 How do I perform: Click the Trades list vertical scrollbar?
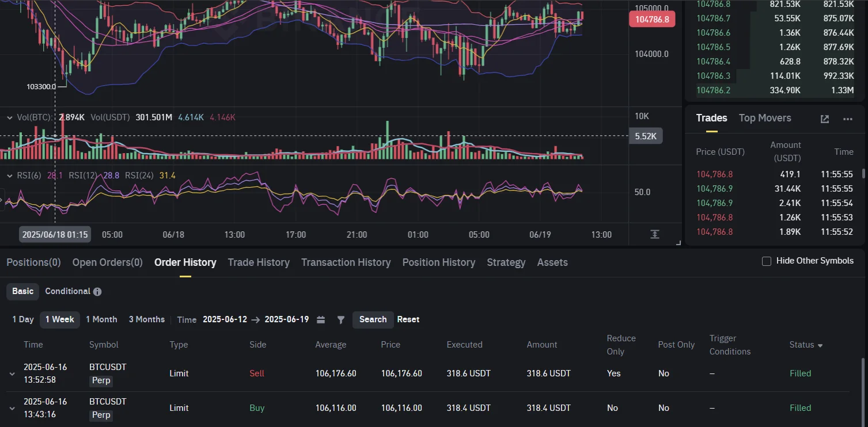point(863,173)
